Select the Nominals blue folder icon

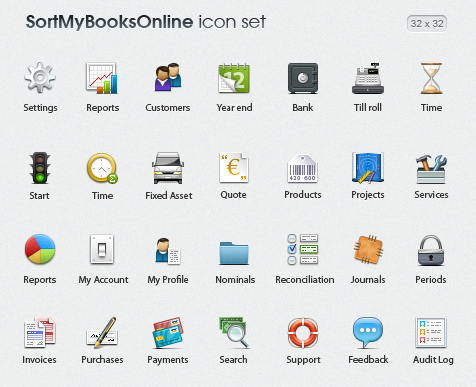point(234,253)
